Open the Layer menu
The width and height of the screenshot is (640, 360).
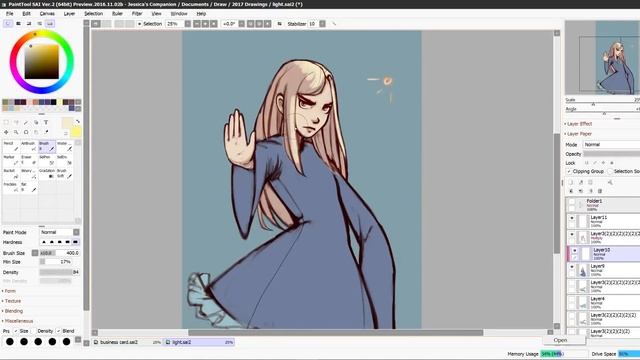pyautogui.click(x=69, y=13)
